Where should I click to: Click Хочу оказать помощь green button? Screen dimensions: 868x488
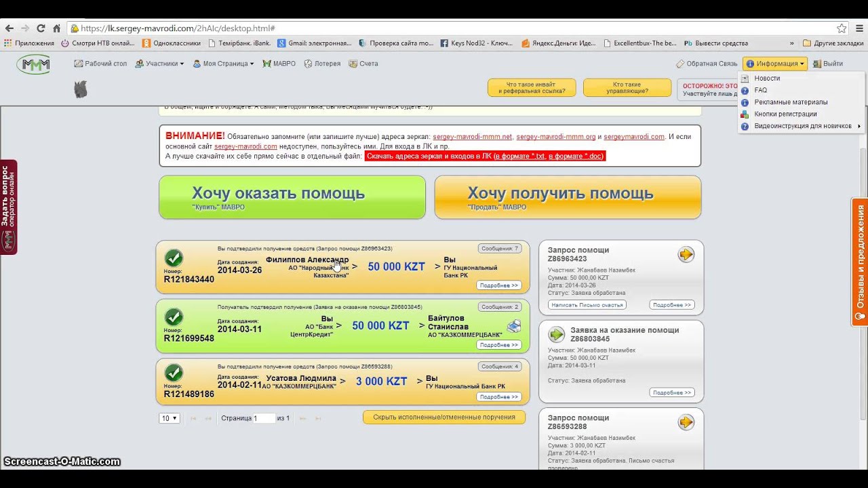click(292, 197)
